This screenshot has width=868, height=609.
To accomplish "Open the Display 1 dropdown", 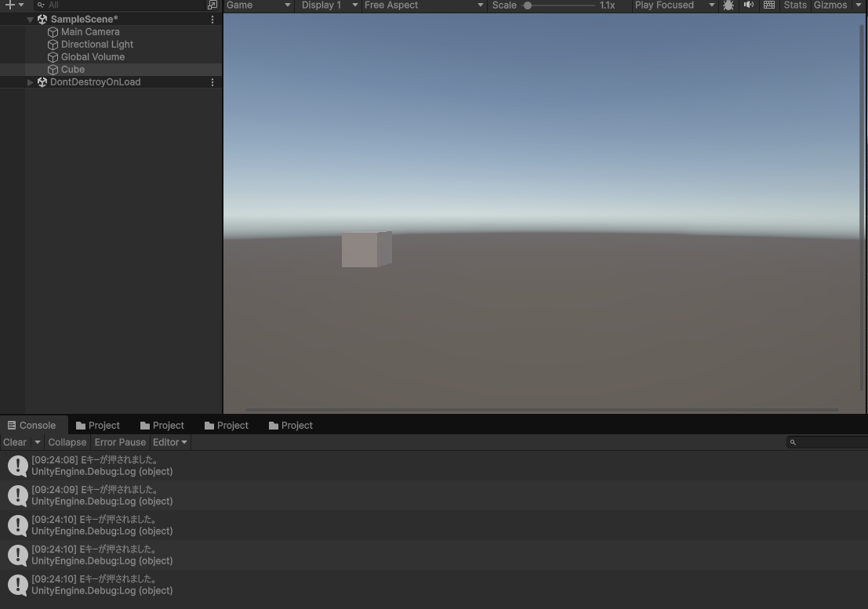I will (329, 5).
